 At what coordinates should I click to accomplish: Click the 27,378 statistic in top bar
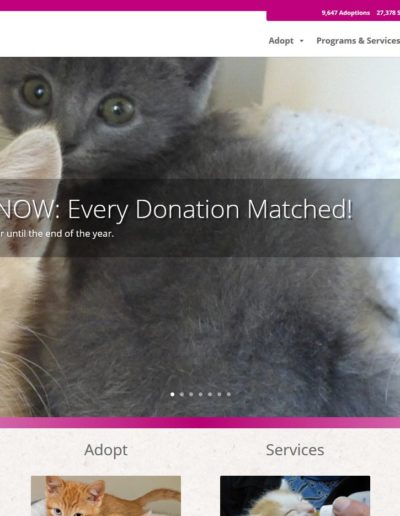pos(388,13)
